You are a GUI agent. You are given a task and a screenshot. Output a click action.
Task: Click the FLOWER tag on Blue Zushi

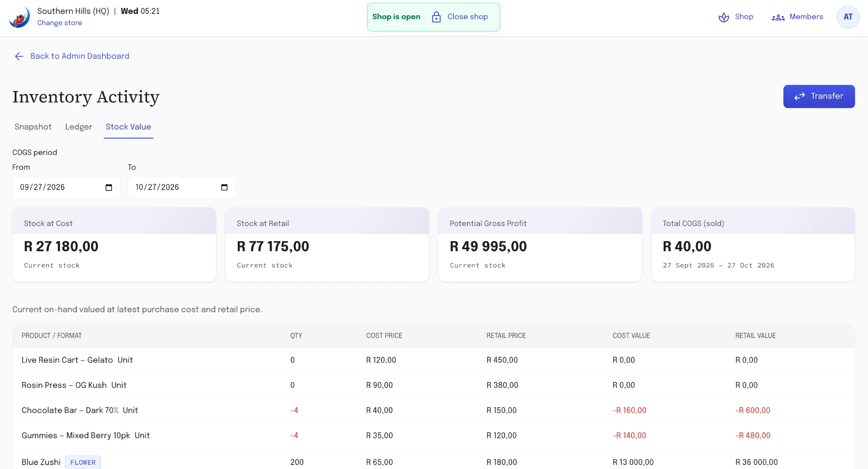pos(83,462)
